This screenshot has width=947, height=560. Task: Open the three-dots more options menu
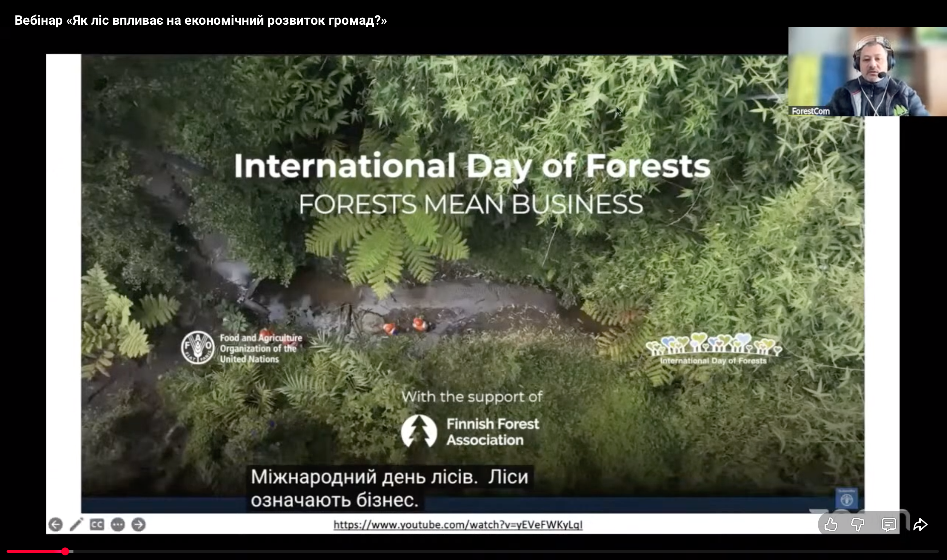(x=118, y=524)
